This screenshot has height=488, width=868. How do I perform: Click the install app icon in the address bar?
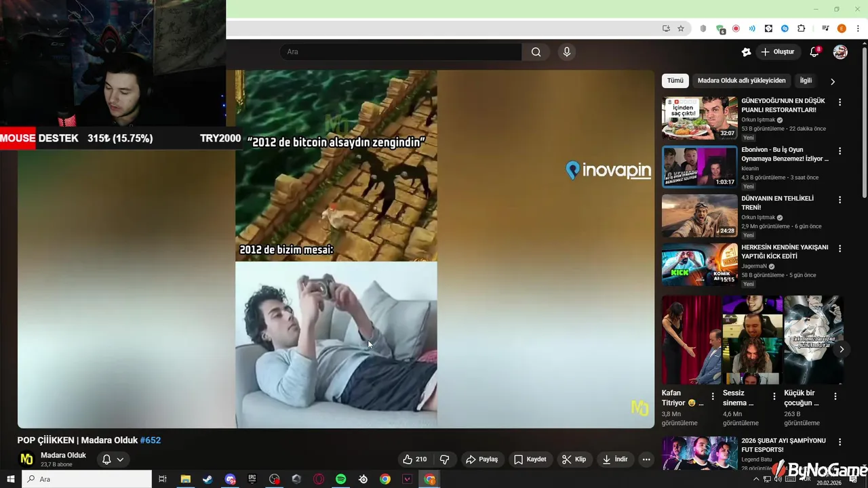tap(666, 28)
